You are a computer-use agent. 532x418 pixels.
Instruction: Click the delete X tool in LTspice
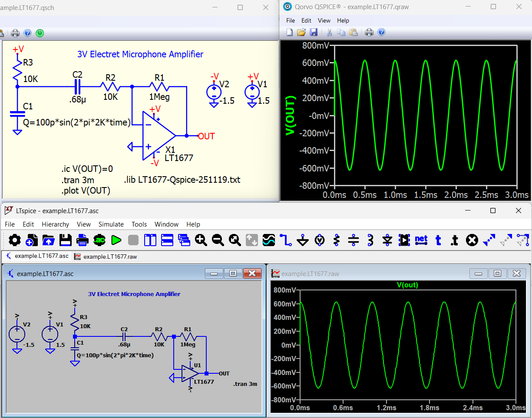coord(472,240)
